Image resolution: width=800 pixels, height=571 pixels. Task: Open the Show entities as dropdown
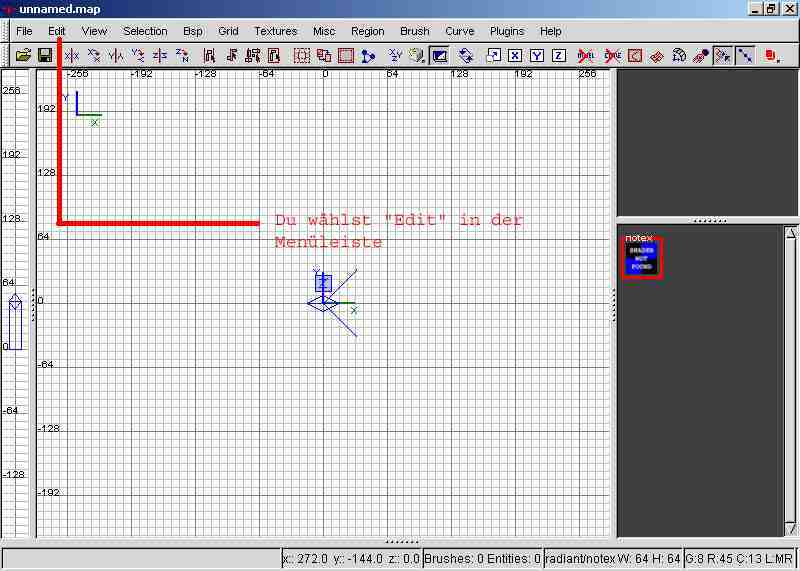tap(772, 56)
